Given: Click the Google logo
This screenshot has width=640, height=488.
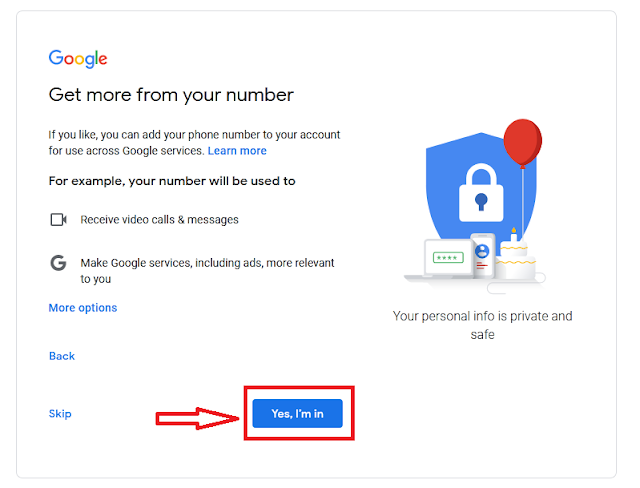Looking at the screenshot, I should (78, 59).
